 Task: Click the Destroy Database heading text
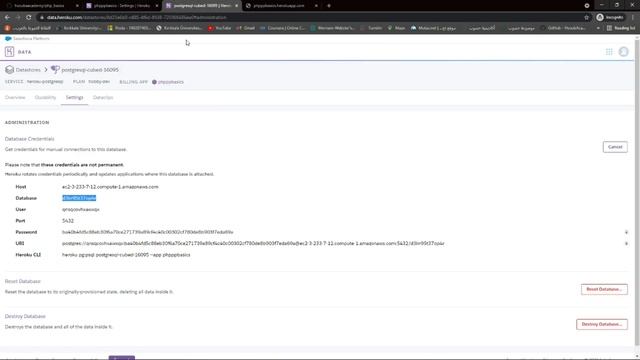25,316
